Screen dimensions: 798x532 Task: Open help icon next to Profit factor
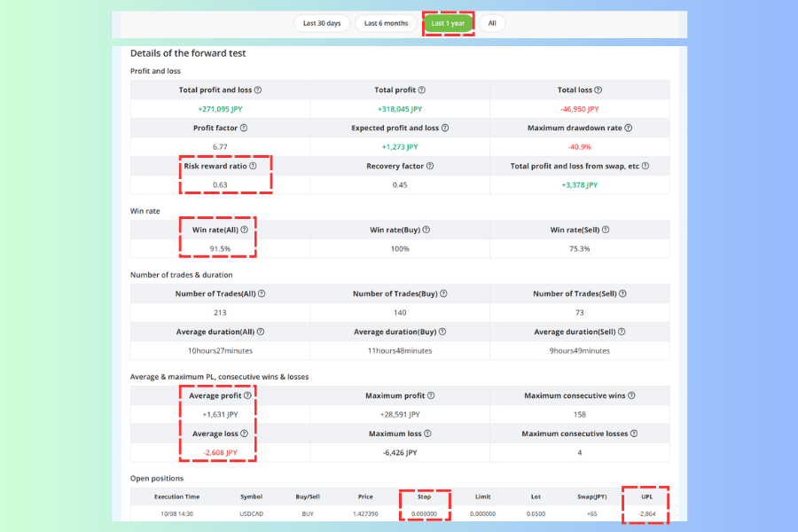coord(244,129)
